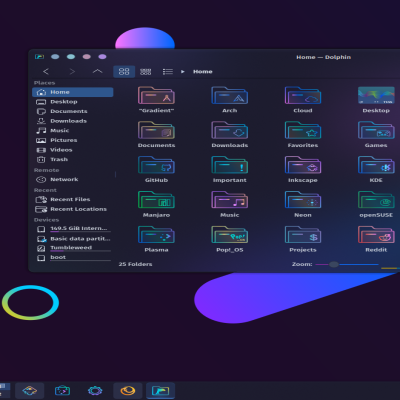Viewport: 400px width, 400px height.
Task: Open Music in Places sidebar
Action: pyautogui.click(x=73, y=130)
